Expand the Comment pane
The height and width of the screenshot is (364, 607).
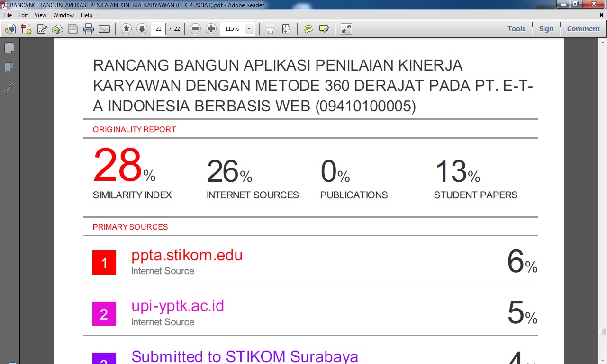(x=583, y=29)
